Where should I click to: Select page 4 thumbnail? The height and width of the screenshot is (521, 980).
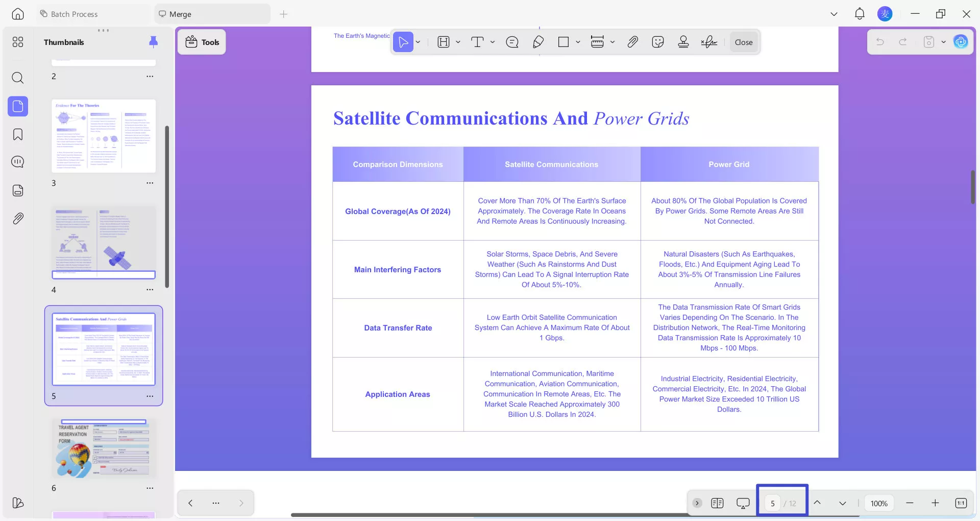(104, 242)
